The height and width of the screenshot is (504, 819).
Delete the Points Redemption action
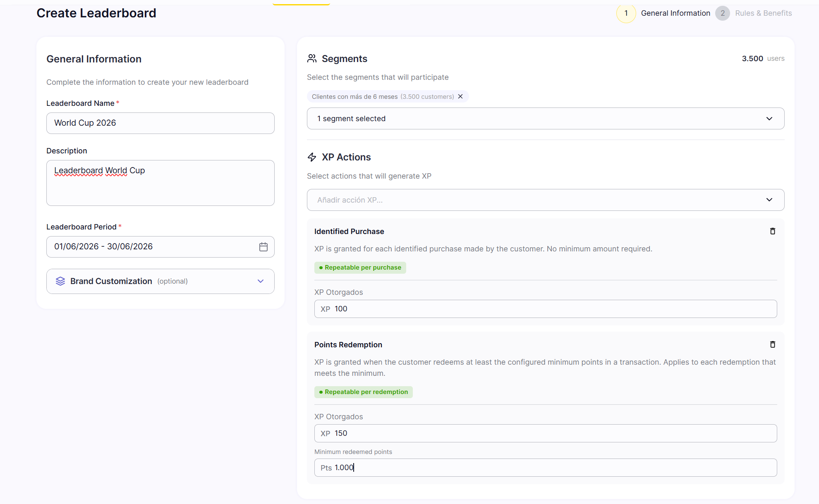pyautogui.click(x=772, y=344)
